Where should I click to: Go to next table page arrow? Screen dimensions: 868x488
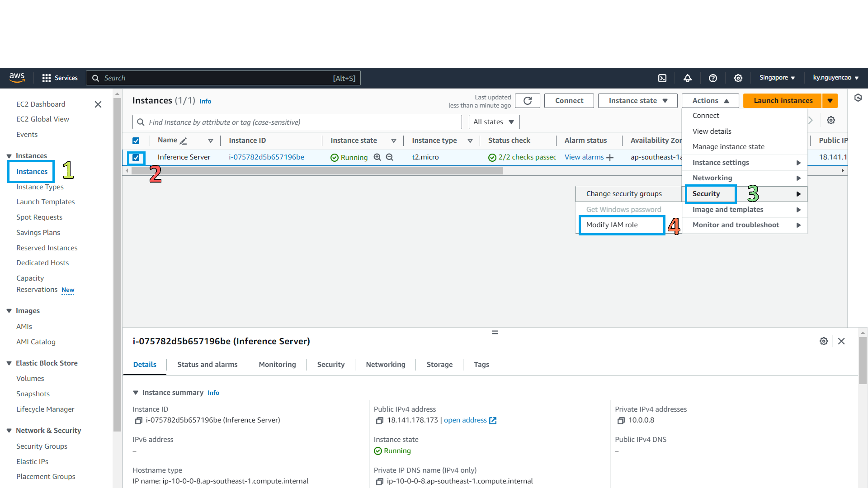(x=811, y=120)
